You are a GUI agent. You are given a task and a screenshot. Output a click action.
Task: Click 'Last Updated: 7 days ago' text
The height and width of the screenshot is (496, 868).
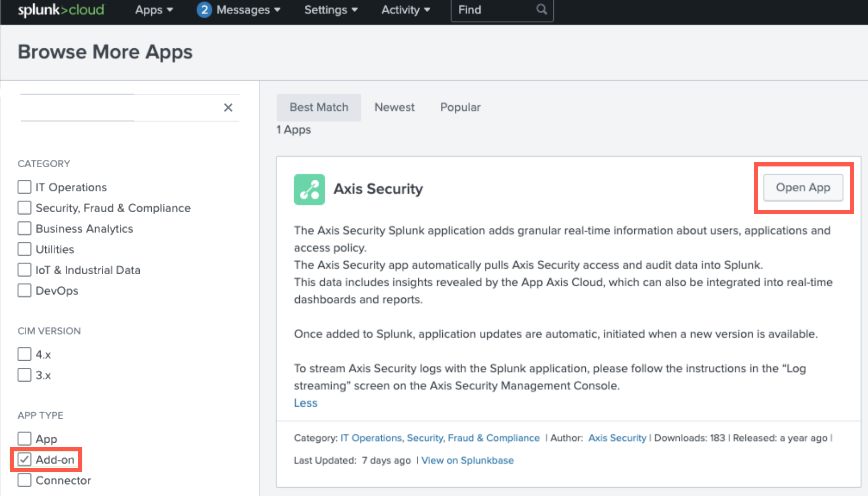click(x=352, y=460)
